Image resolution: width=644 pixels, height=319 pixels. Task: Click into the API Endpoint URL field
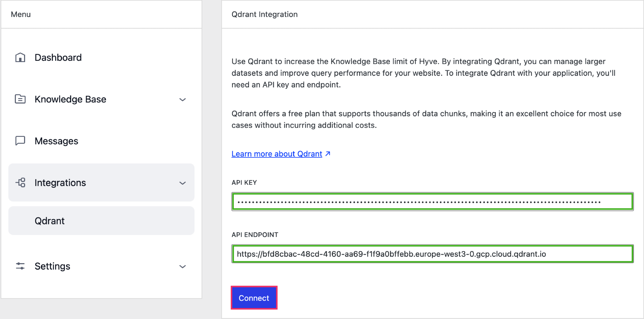click(x=433, y=254)
